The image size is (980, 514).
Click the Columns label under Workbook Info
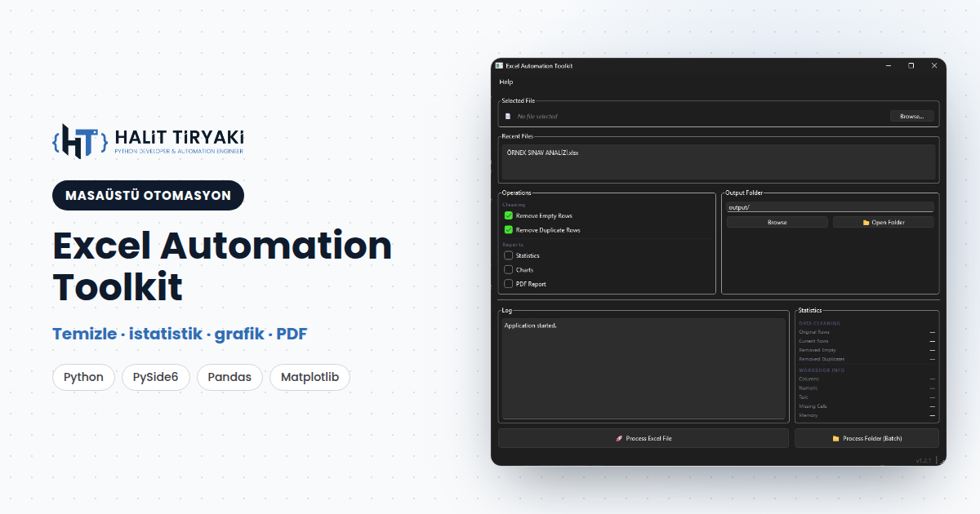pos(808,379)
